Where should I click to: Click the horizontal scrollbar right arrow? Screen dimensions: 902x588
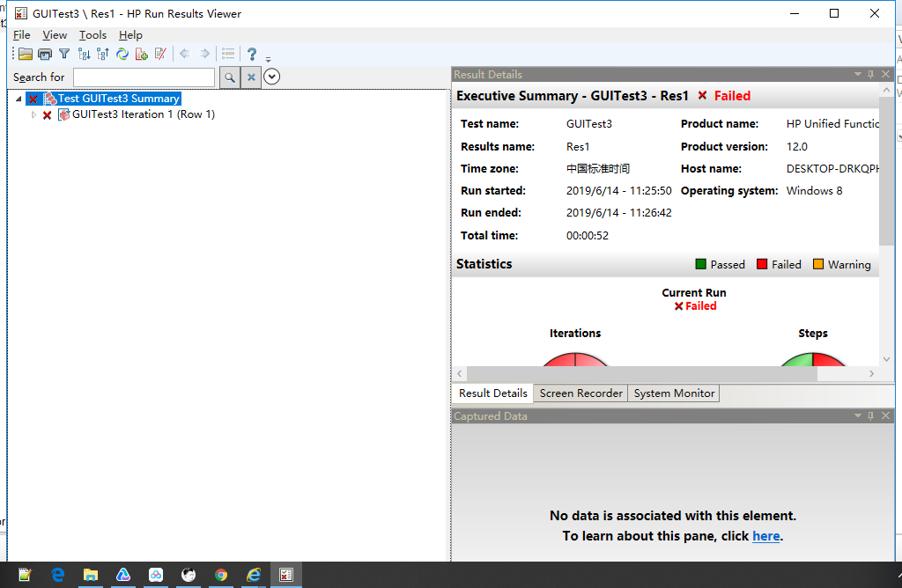tap(871, 373)
